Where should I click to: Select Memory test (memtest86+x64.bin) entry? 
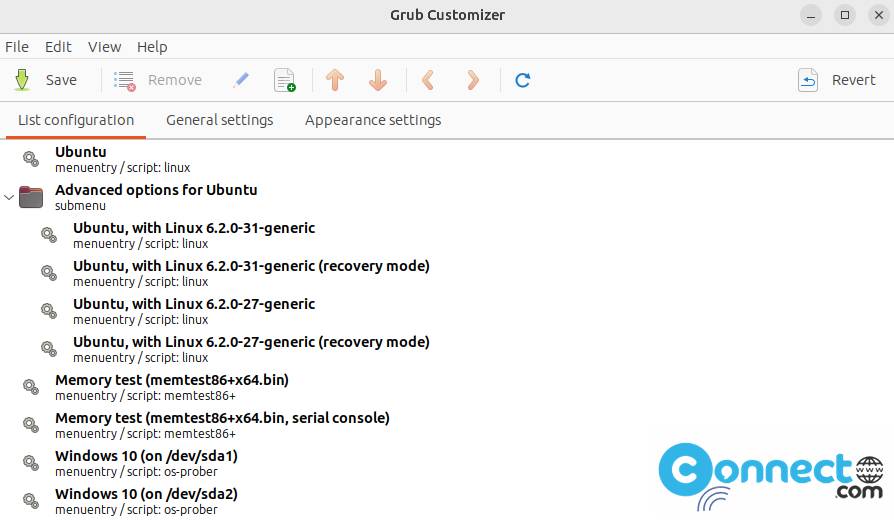(447, 388)
